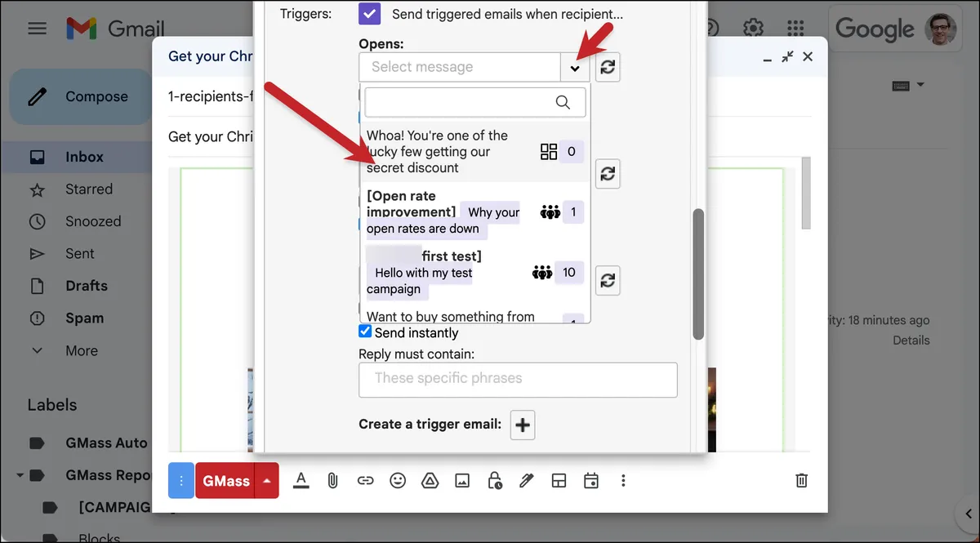Click the Details link under account activity
Image resolution: width=980 pixels, height=543 pixels.
coord(911,340)
